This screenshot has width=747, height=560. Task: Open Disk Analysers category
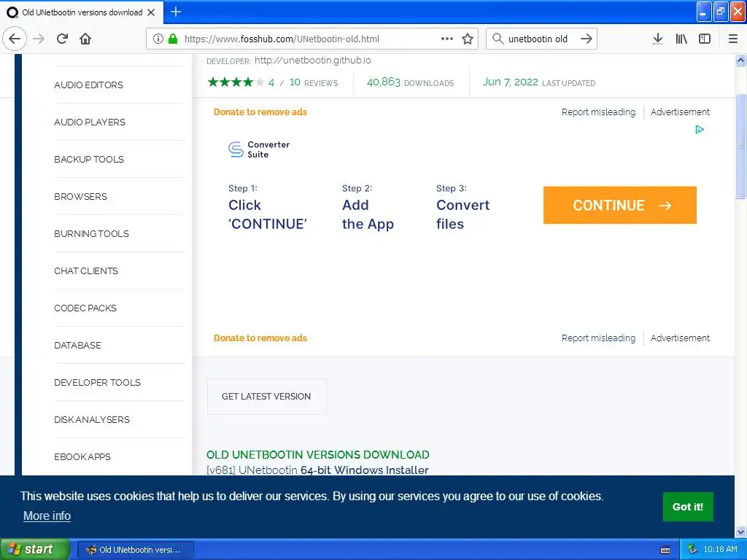[92, 419]
